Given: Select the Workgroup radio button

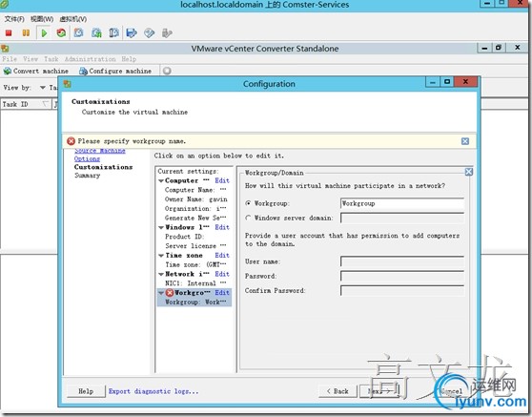Looking at the screenshot, I should tap(248, 203).
